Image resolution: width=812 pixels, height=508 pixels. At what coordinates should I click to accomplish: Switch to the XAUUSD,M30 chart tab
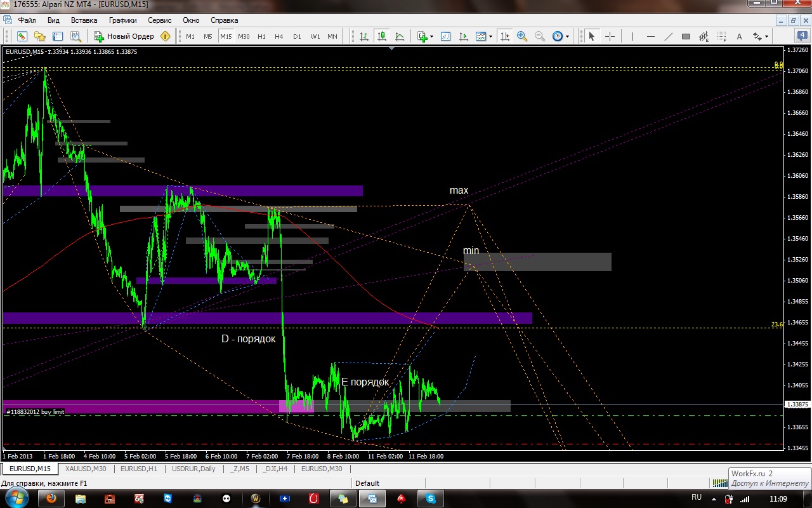(86, 469)
